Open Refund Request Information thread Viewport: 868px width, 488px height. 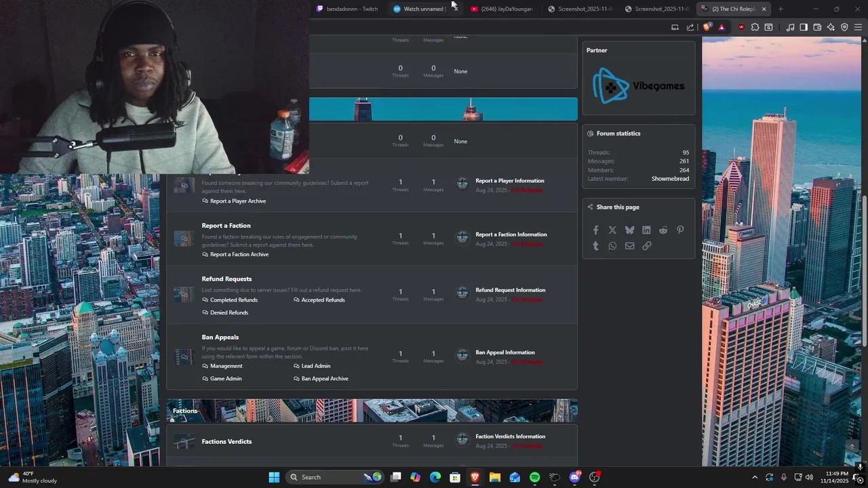511,290
